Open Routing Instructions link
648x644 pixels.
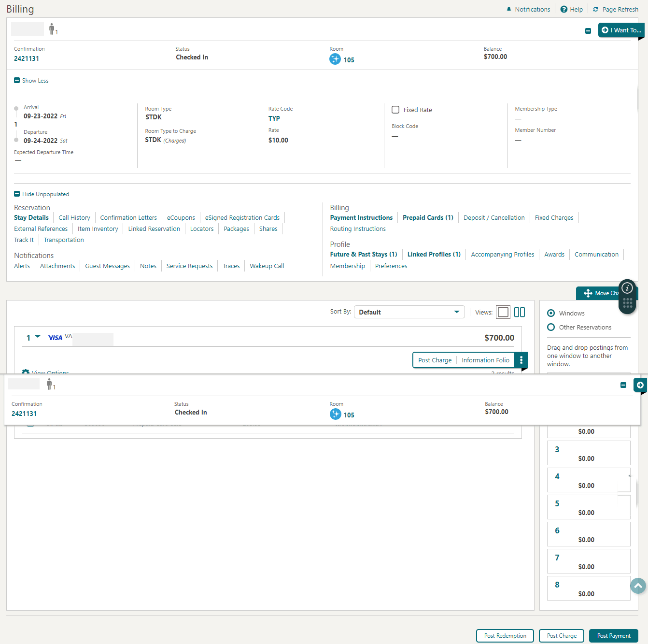(358, 229)
